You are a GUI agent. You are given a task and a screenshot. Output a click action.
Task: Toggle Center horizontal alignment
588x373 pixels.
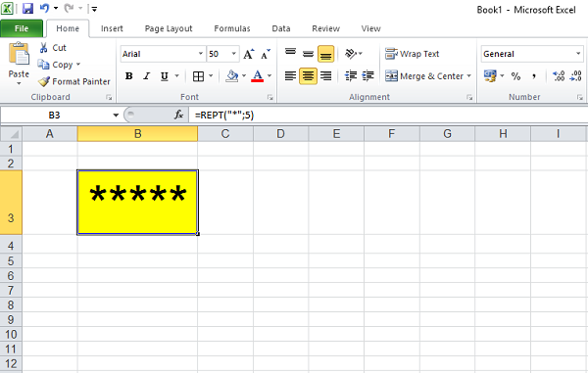coord(308,76)
